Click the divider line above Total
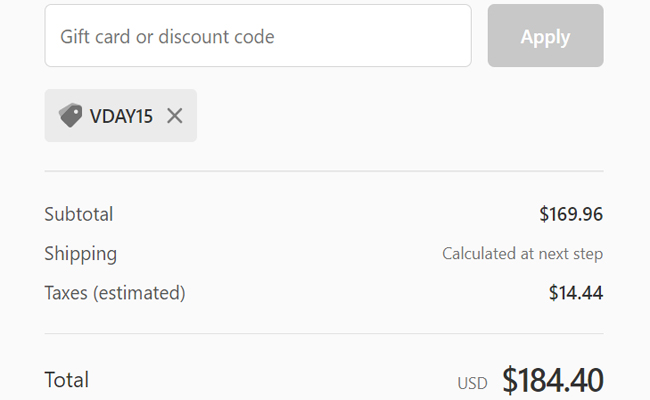Viewport: 650px width, 400px height. click(324, 333)
